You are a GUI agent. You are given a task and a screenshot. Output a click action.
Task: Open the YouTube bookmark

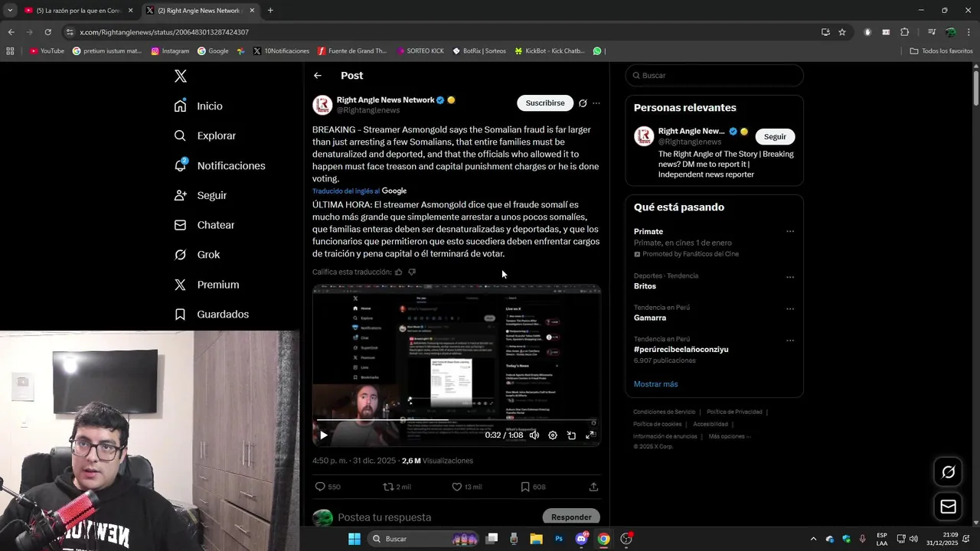pos(47,51)
